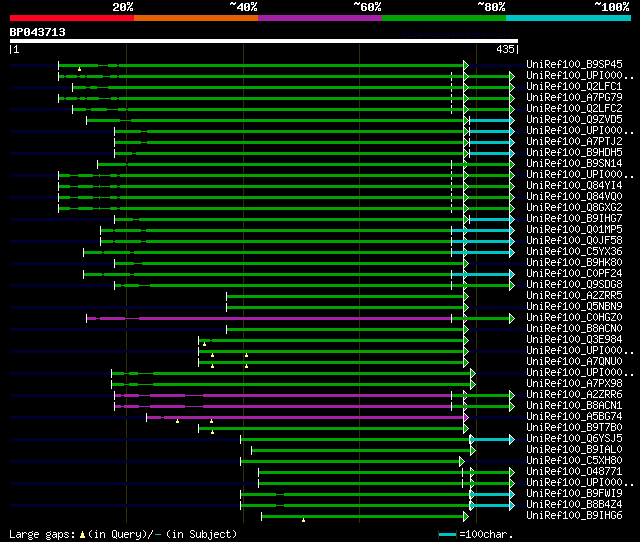Image resolution: width=640 pixels, height=542 pixels.
Task: Select subject label UniRef100_B9T7B0
Action: [x=574, y=428]
